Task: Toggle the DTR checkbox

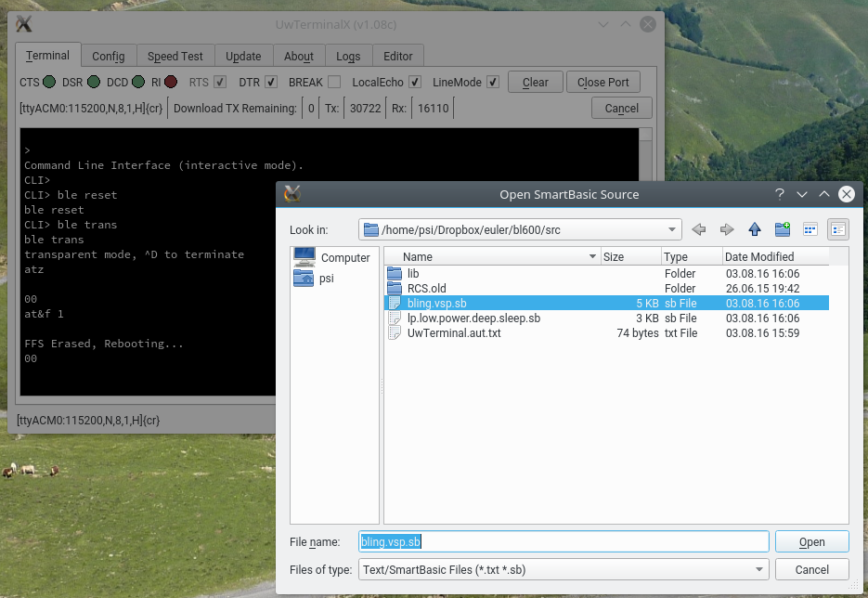Action: click(x=271, y=82)
